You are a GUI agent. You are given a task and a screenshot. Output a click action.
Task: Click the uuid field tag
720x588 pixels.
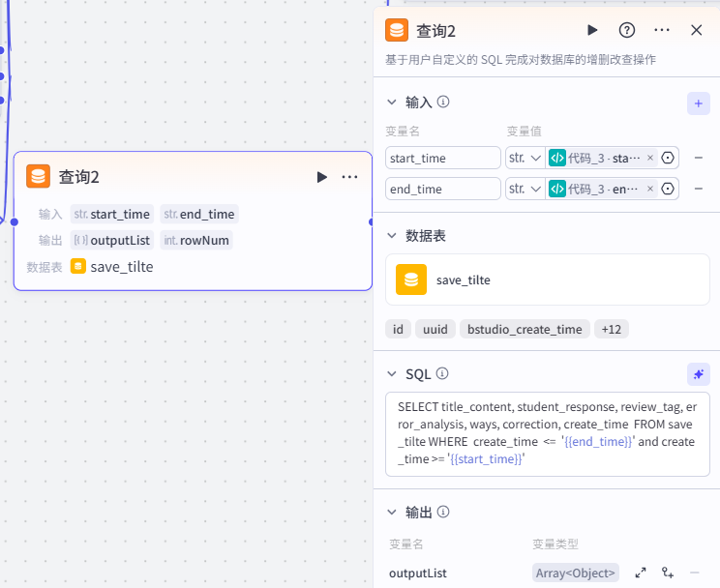435,329
